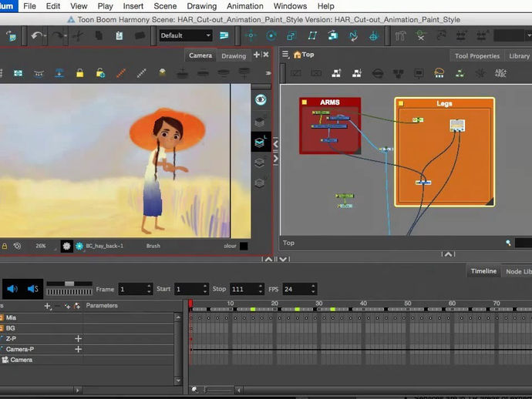Collapse Node View with left chevron
The height and width of the screenshot is (399, 532).
[x=276, y=144]
